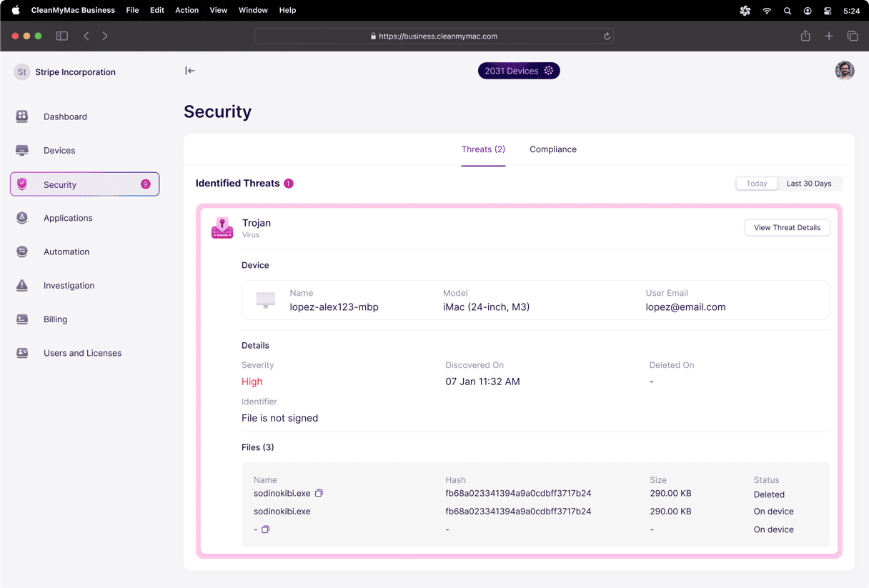Open the Action menu in menu bar

point(187,10)
